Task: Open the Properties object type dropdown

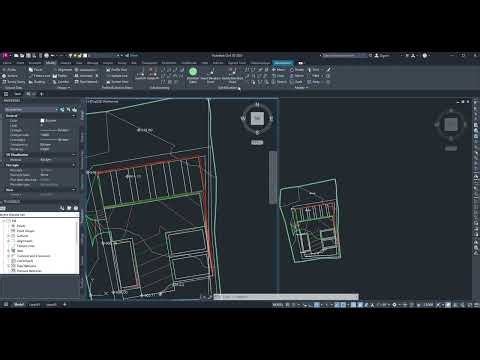Action: point(31,109)
